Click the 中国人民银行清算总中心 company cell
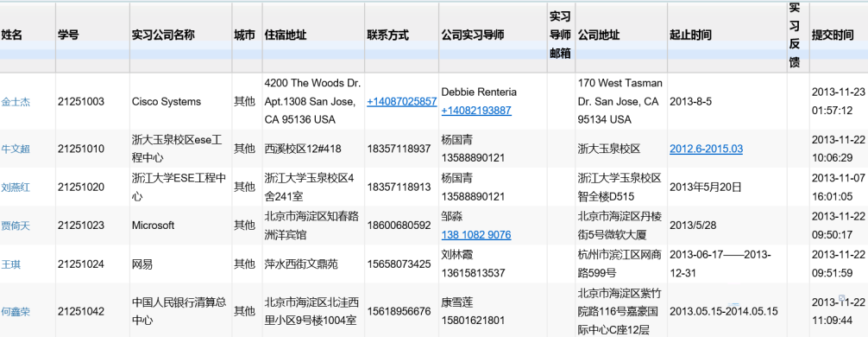The width and height of the screenshot is (868, 337). [179, 311]
